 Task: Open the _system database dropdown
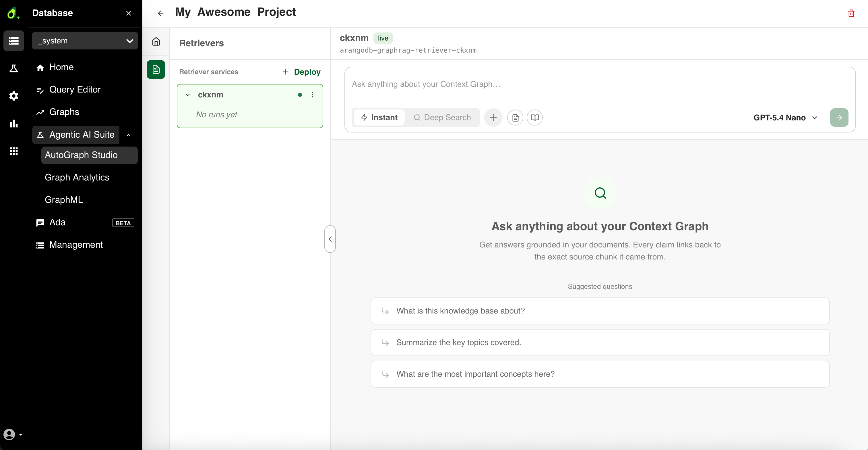click(85, 41)
